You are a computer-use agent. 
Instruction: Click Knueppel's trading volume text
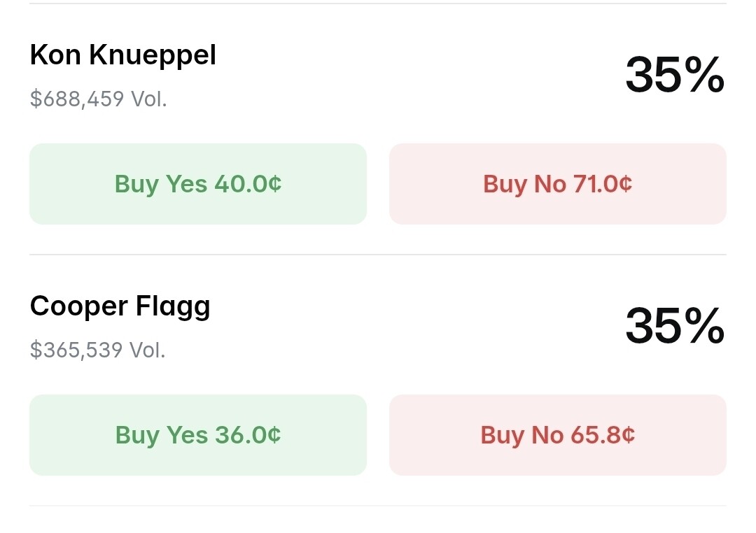[x=99, y=99]
